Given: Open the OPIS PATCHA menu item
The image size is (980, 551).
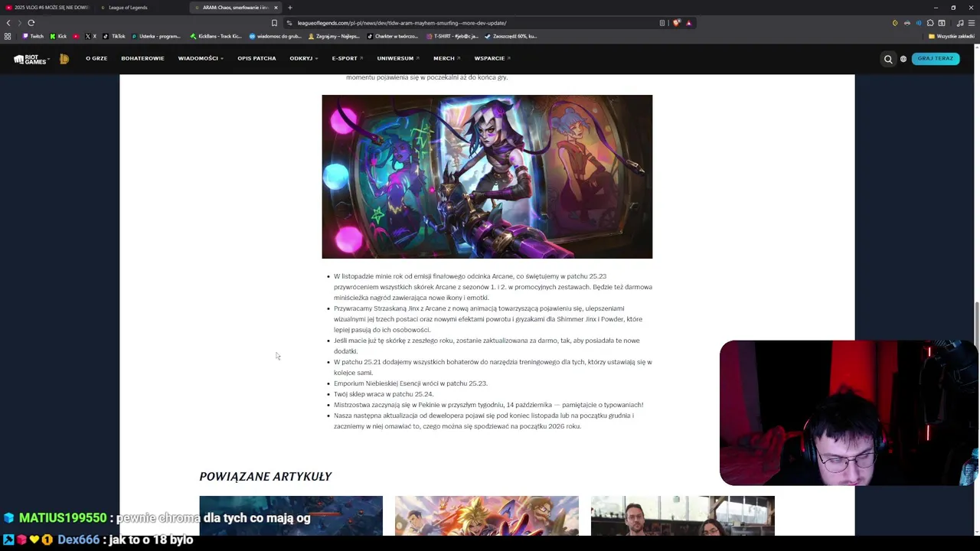Looking at the screenshot, I should coord(256,58).
